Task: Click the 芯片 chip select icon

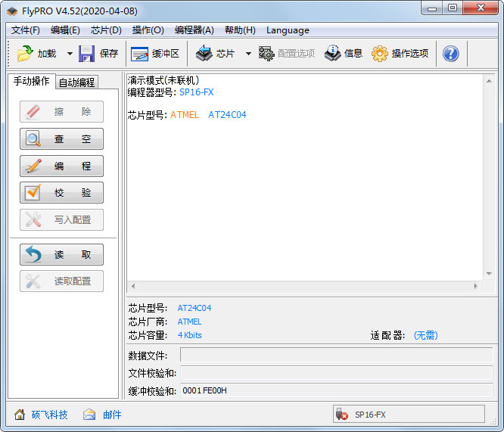Action: (x=204, y=54)
